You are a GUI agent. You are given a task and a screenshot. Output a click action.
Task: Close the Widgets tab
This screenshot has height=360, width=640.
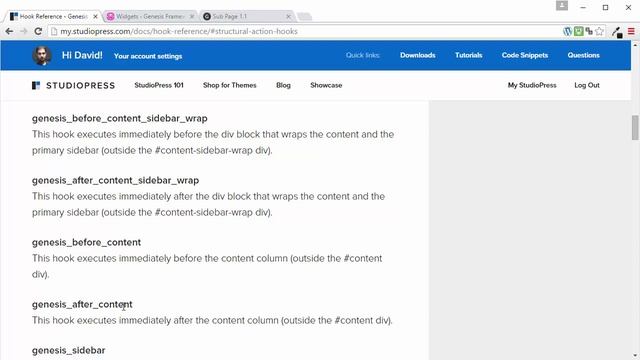click(x=192, y=16)
